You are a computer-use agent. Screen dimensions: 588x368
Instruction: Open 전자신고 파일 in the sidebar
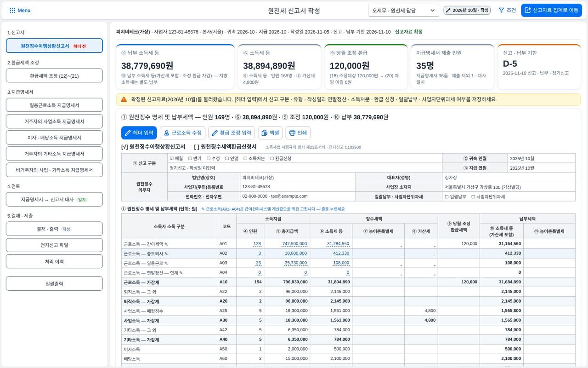coord(54,245)
